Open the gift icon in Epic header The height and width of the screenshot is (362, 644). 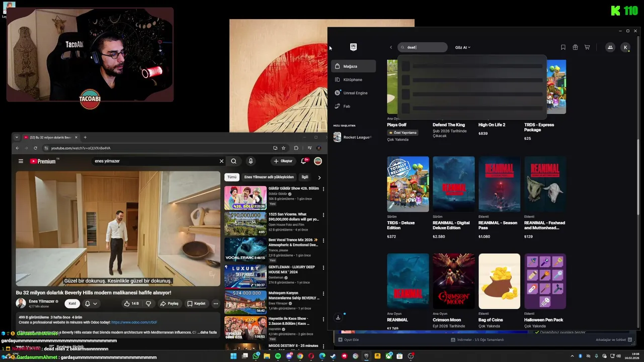coord(575,47)
